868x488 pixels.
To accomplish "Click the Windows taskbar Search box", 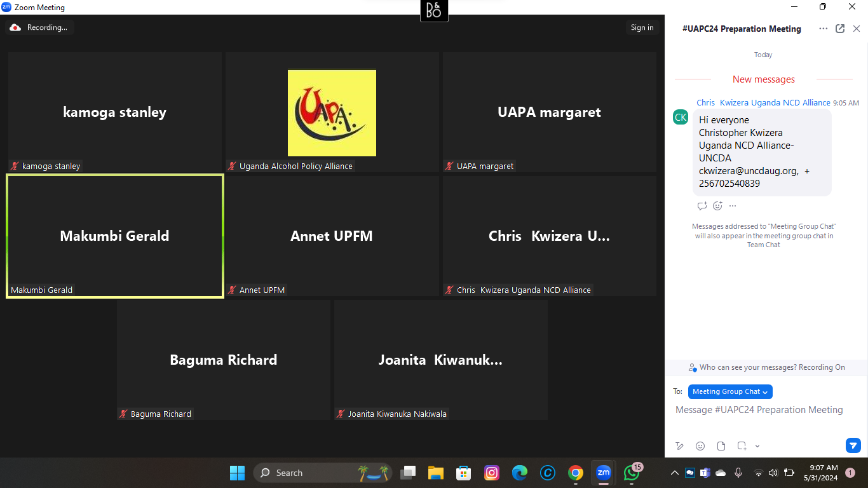I will click(x=323, y=473).
